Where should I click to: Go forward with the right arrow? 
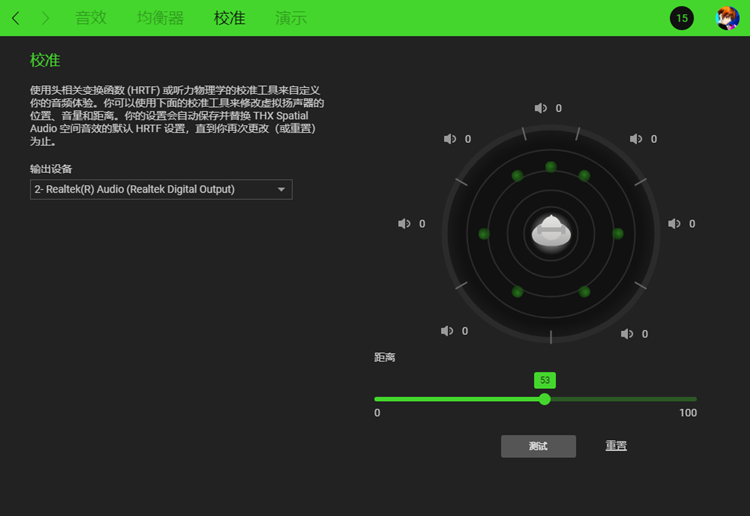(45, 18)
